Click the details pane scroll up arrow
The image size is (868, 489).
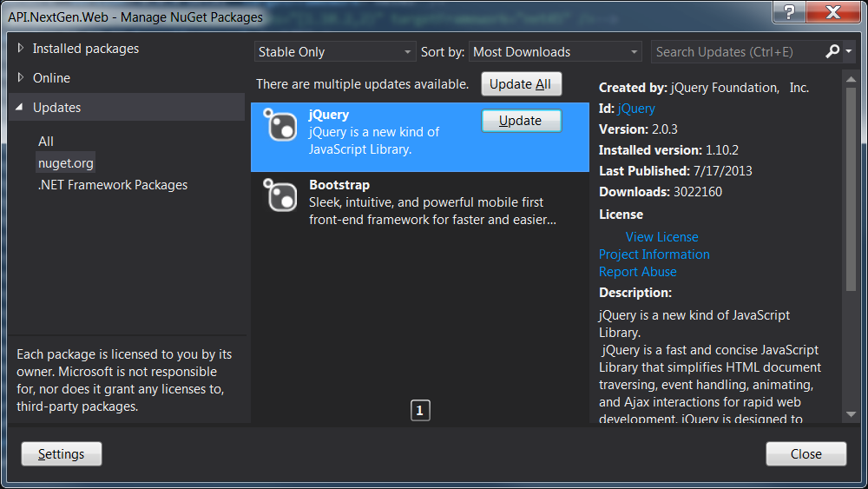pyautogui.click(x=851, y=79)
